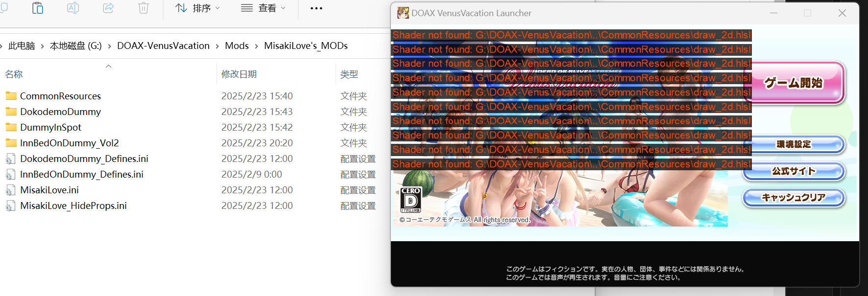Viewport: 868px width, 296px height.
Task: Expand chevron between Mods and MisakiLove's_MODs
Action: pyautogui.click(x=256, y=46)
